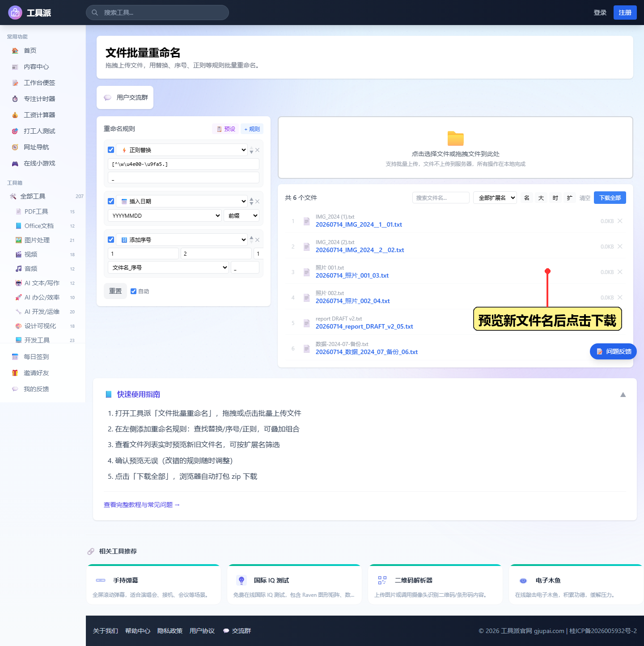644x646 pixels.
Task: Disable the 正则替换 rule checkbox
Action: point(111,150)
